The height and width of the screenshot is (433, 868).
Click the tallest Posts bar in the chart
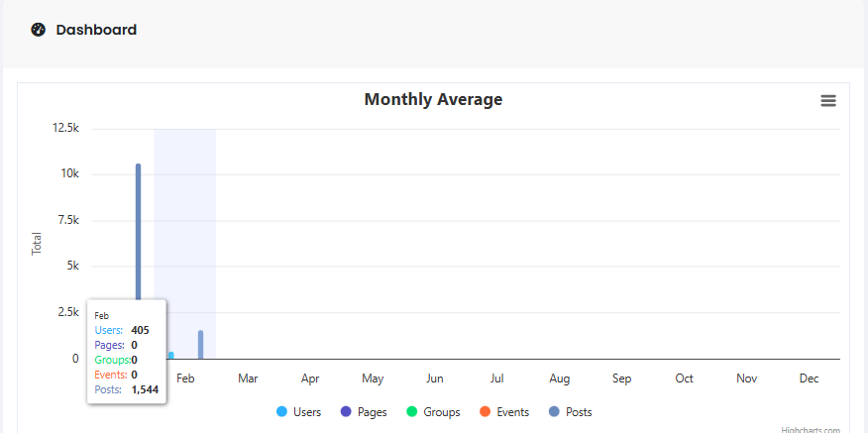(x=138, y=228)
